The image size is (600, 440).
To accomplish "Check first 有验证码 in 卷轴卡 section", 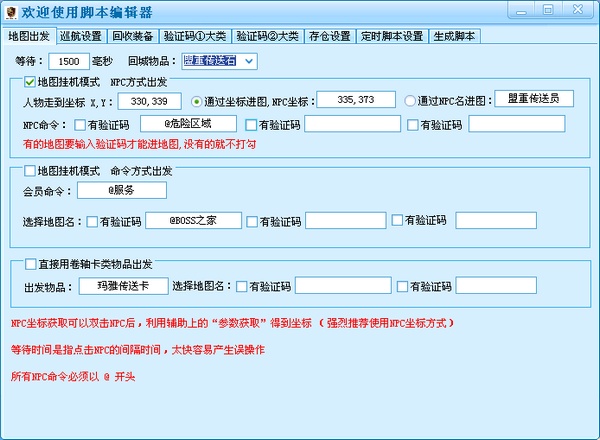I will 241,287.
